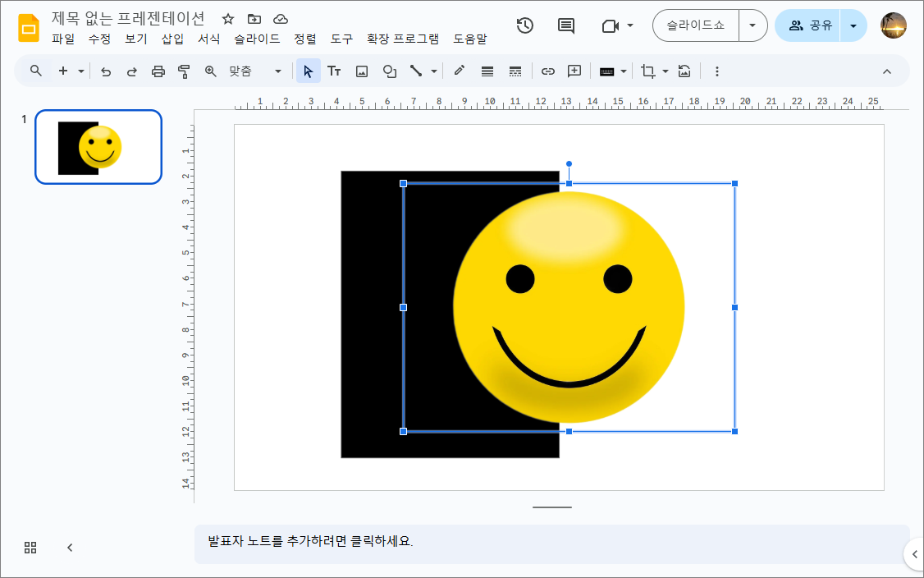The width and height of the screenshot is (924, 578).
Task: Click the border weight lines icon
Action: [487, 71]
